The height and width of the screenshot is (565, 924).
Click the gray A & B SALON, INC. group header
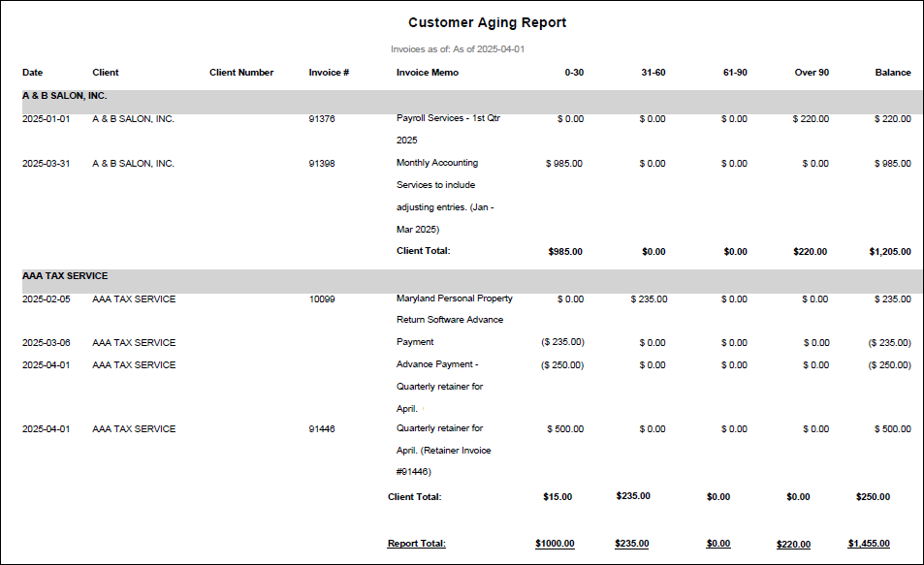pos(65,96)
